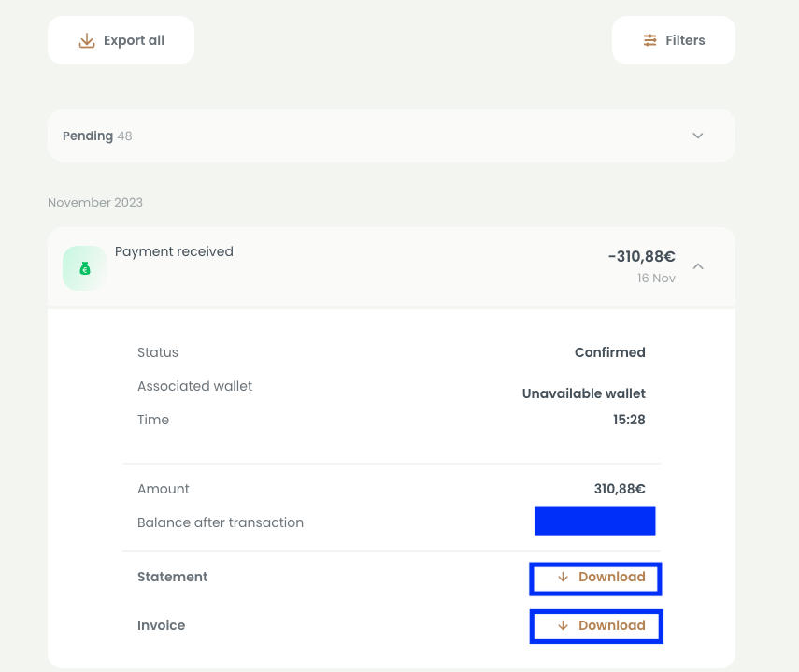
Task: Select the Payment received title
Action: click(x=174, y=251)
